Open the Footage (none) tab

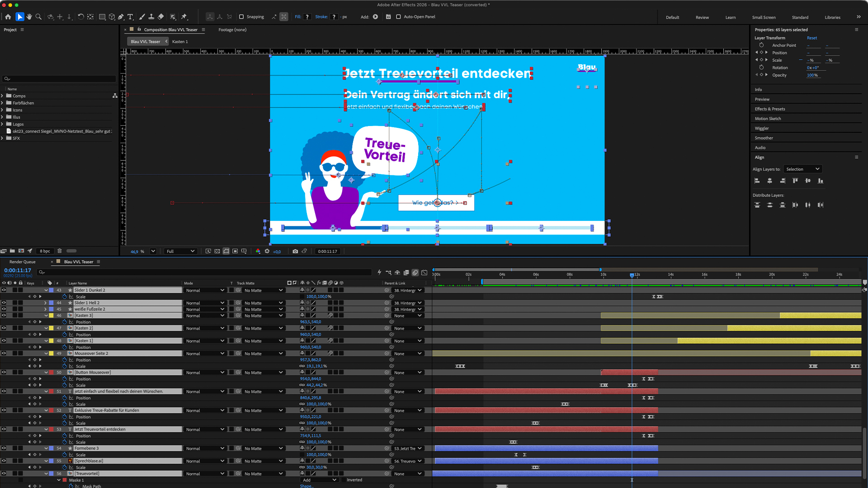232,30
